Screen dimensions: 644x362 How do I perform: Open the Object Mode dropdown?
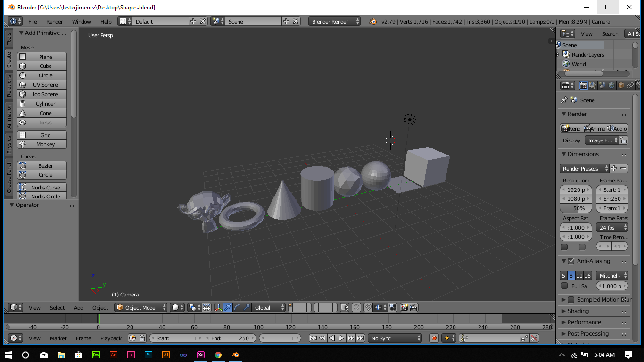pos(141,307)
